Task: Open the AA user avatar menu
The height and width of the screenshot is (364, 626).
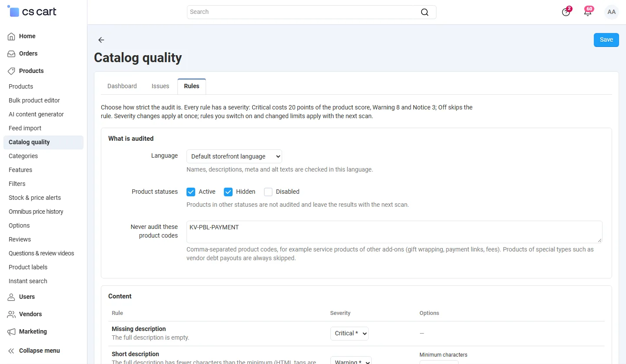Action: (612, 12)
